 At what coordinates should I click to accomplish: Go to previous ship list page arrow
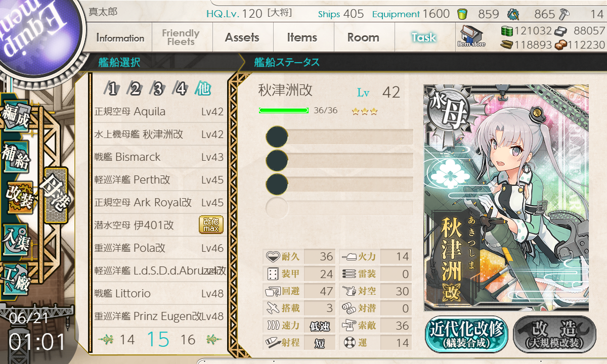tap(106, 339)
